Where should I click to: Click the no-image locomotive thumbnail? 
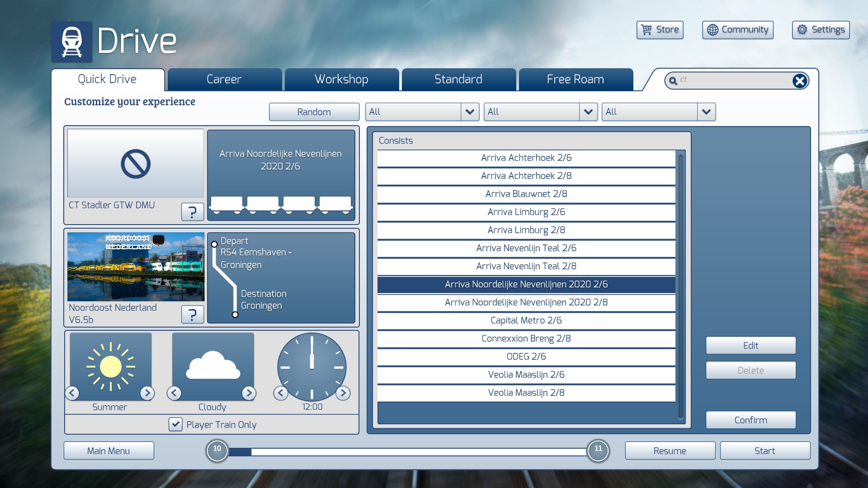[x=136, y=163]
